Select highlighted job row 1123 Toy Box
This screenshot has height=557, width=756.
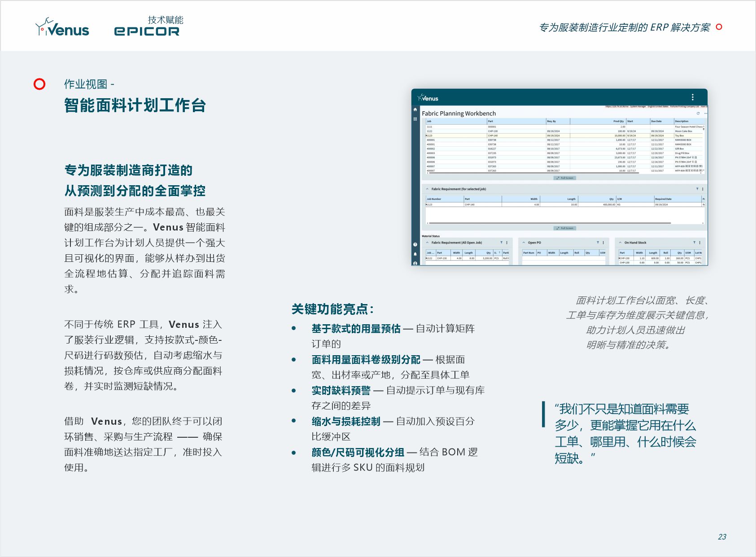(x=564, y=135)
